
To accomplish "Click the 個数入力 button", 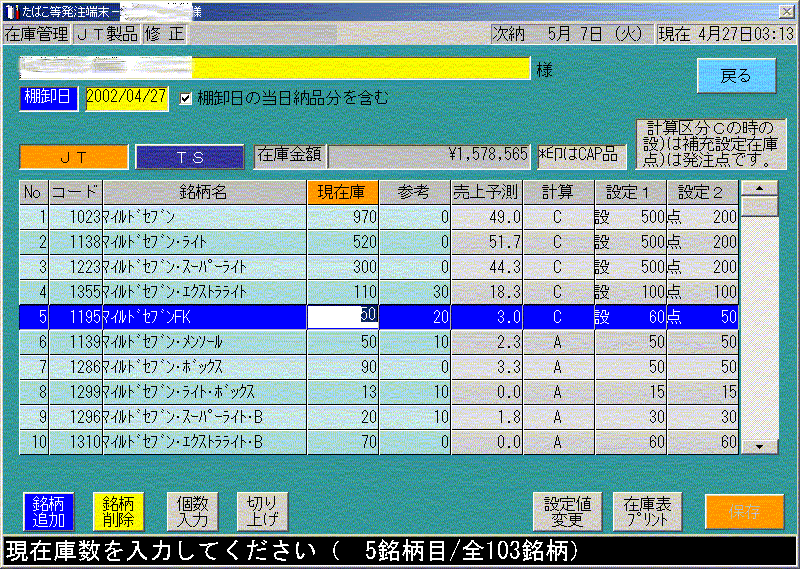I will [191, 511].
